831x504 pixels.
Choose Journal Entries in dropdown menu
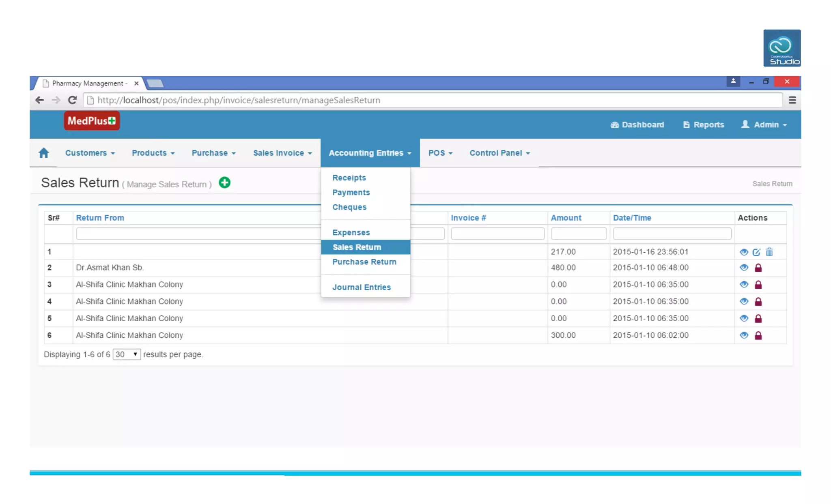click(361, 287)
